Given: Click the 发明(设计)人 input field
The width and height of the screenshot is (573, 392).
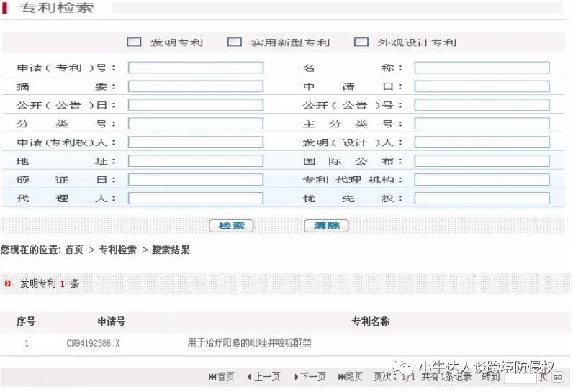Looking at the screenshot, I should tap(482, 142).
